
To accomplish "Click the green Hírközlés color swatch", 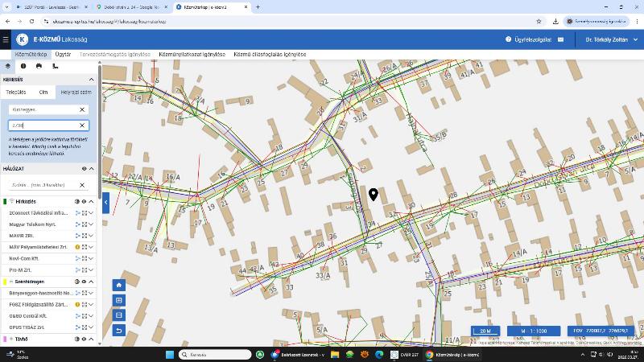I will click(6, 201).
